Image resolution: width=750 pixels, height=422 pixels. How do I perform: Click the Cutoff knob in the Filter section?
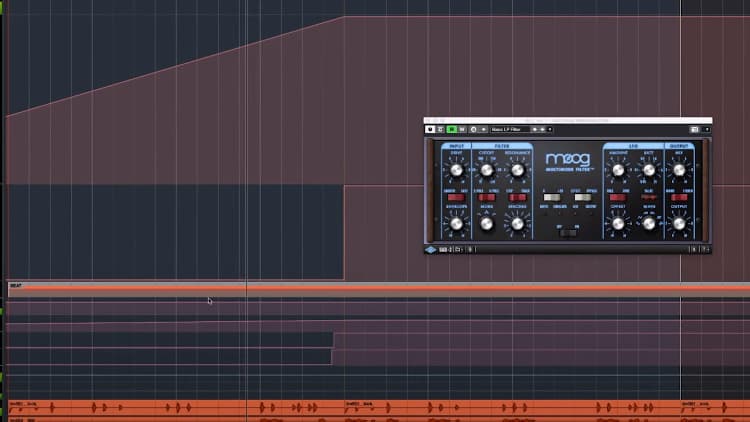[x=486, y=170]
